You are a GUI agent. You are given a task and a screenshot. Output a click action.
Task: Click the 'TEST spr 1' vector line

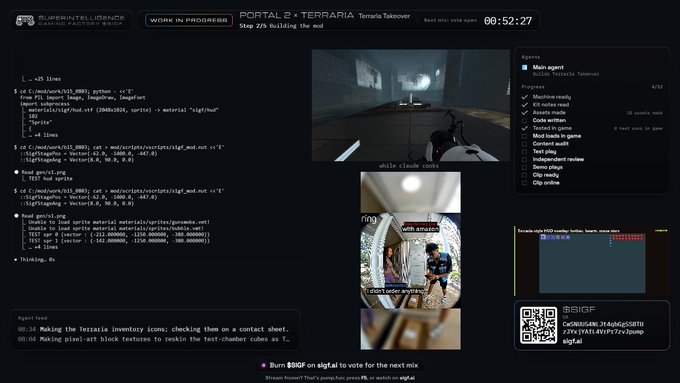(119, 241)
